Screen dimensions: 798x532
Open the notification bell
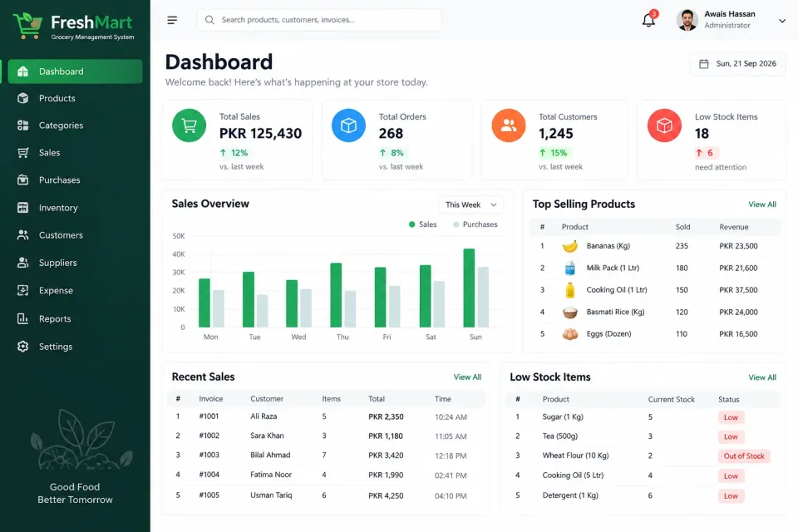648,20
